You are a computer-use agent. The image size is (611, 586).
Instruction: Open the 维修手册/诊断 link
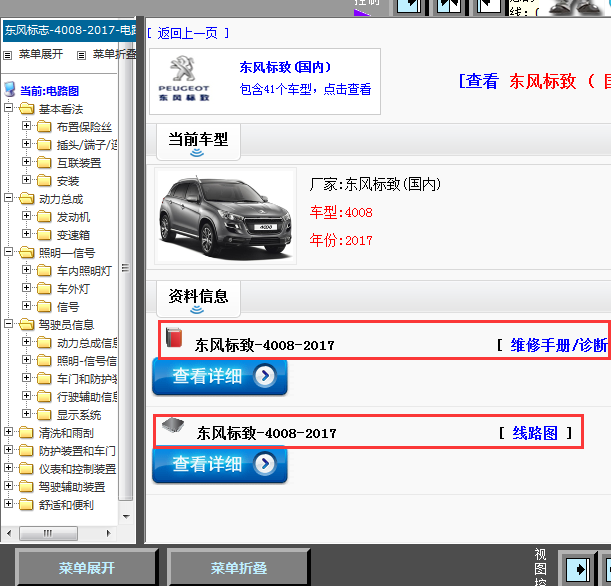tap(559, 345)
